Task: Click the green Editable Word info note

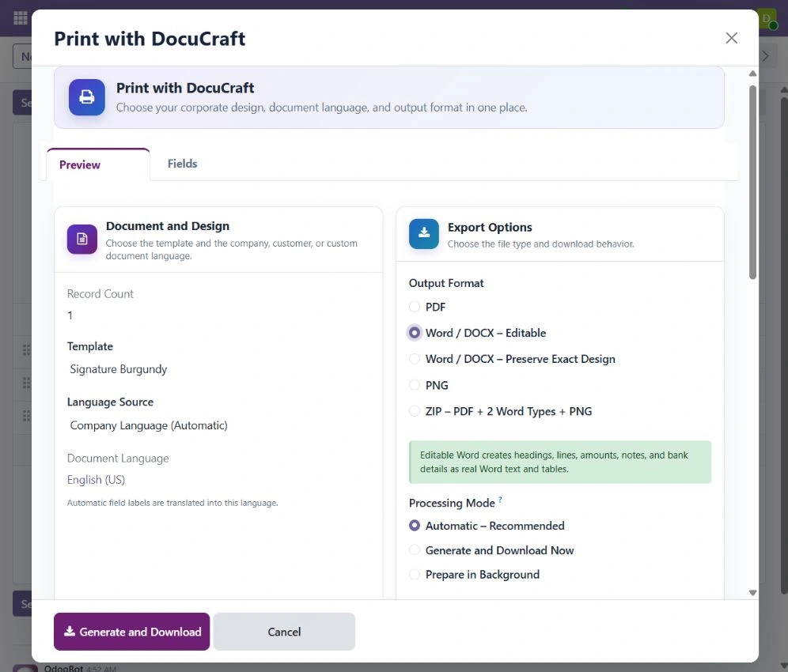Action: [560, 462]
